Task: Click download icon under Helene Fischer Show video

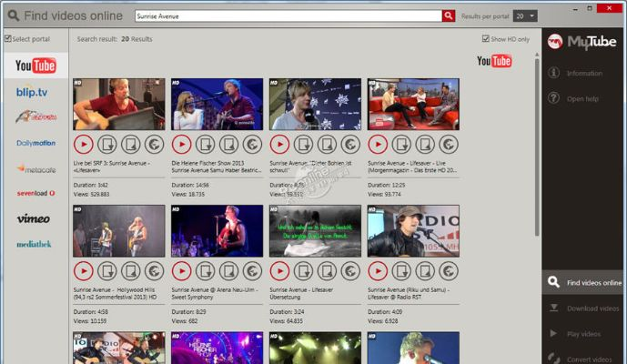Action: pos(205,144)
